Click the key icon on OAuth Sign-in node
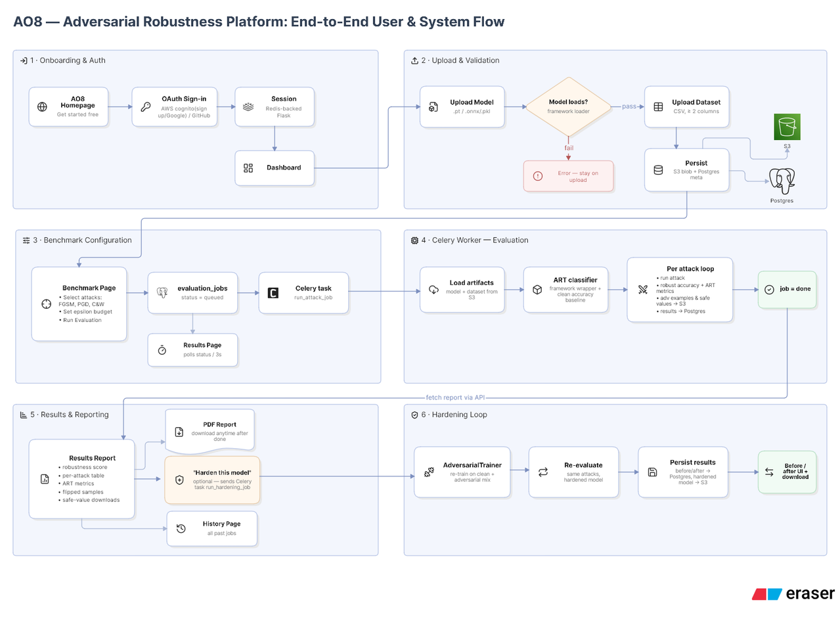This screenshot has height=636, width=840. tap(146, 106)
